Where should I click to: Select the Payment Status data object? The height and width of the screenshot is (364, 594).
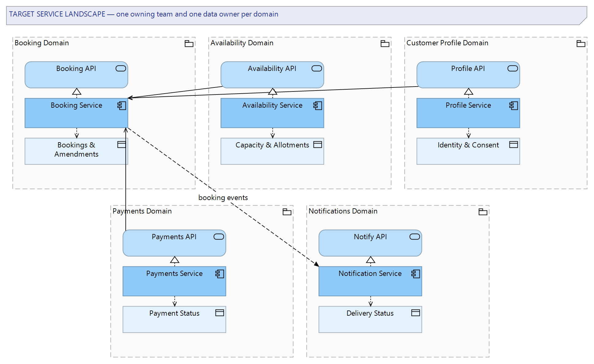click(174, 320)
